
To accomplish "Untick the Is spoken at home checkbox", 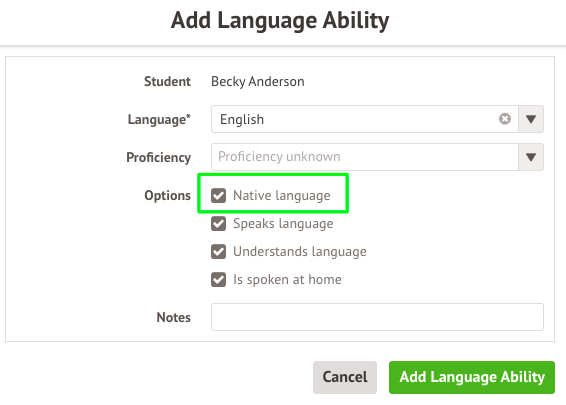I will (x=218, y=279).
